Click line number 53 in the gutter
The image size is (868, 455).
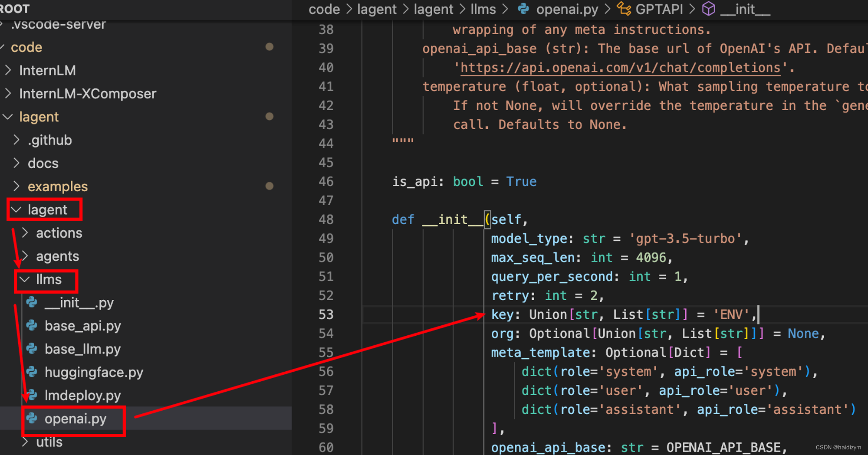tap(326, 314)
